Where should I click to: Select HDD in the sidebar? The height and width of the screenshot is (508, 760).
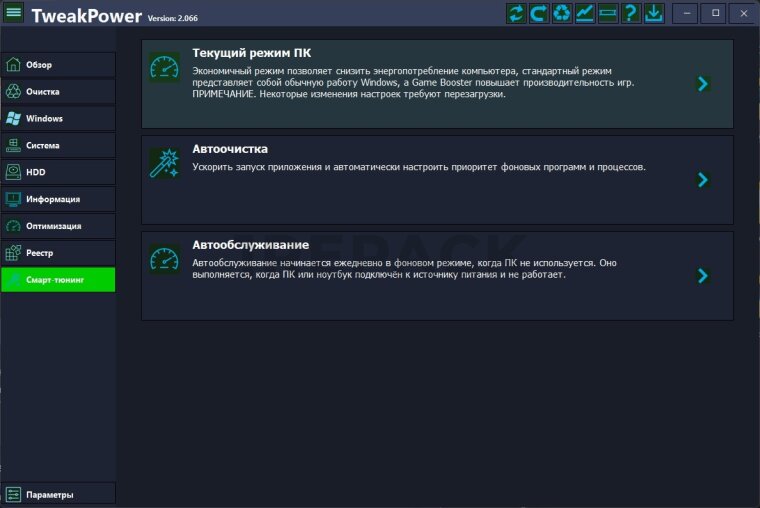click(58, 172)
